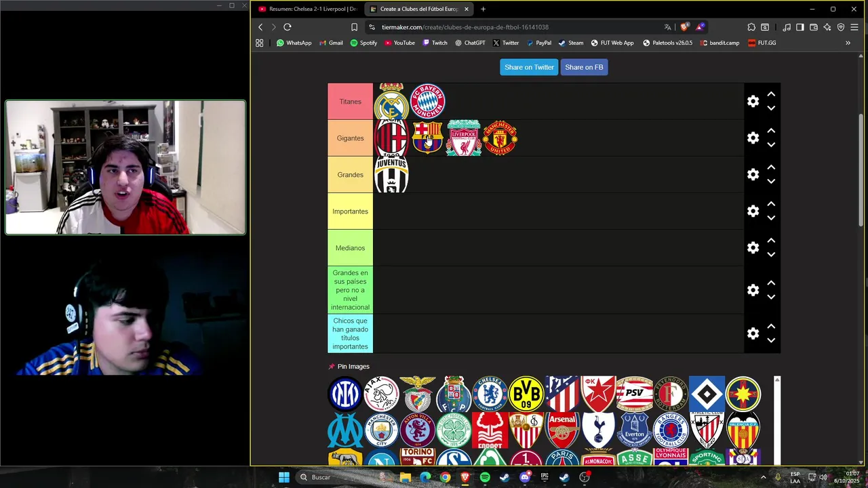
Task: Open Brave Shields lion icon
Action: (x=684, y=27)
